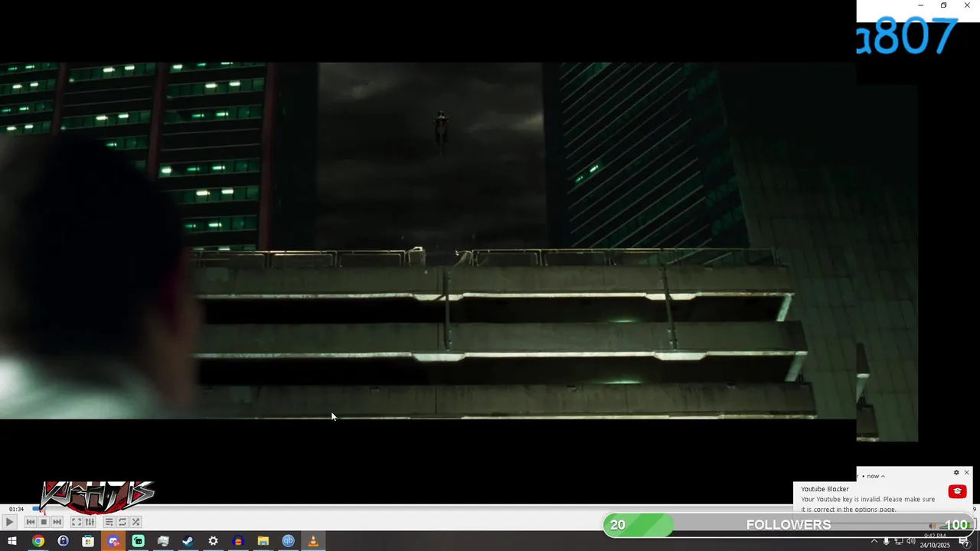Click the elapsed time 01:34 label
The width and height of the screenshot is (980, 551).
[x=16, y=509]
